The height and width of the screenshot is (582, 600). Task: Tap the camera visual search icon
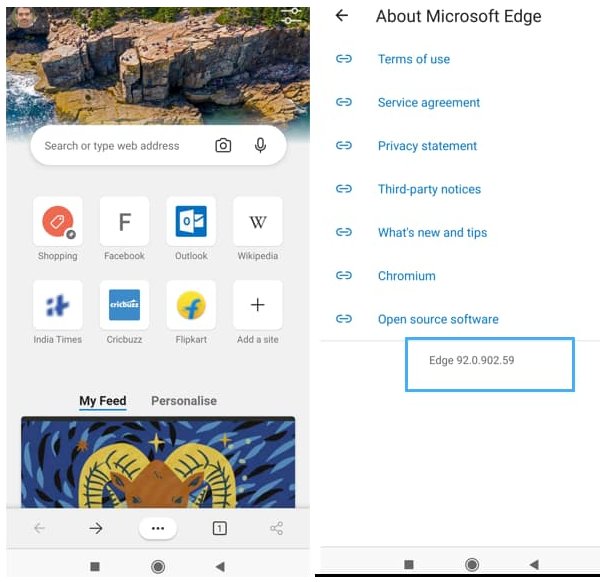pyautogui.click(x=223, y=145)
